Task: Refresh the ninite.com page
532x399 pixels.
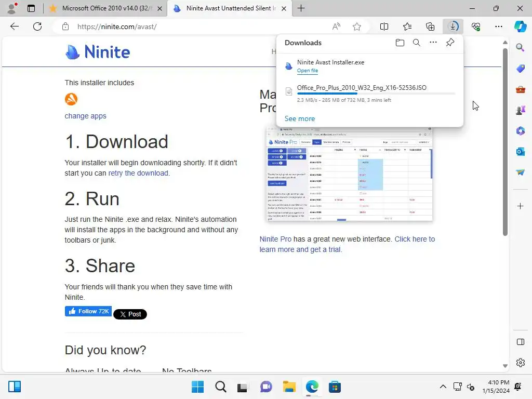Action: point(37,26)
